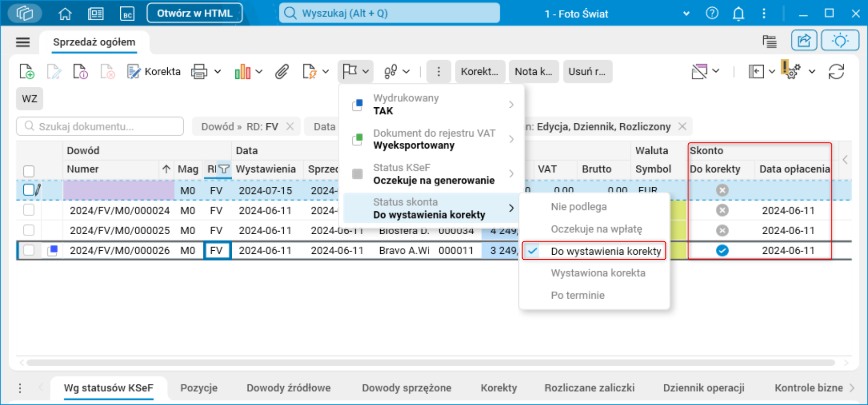
Task: Toggle the lightbulb tips icon
Action: (840, 41)
